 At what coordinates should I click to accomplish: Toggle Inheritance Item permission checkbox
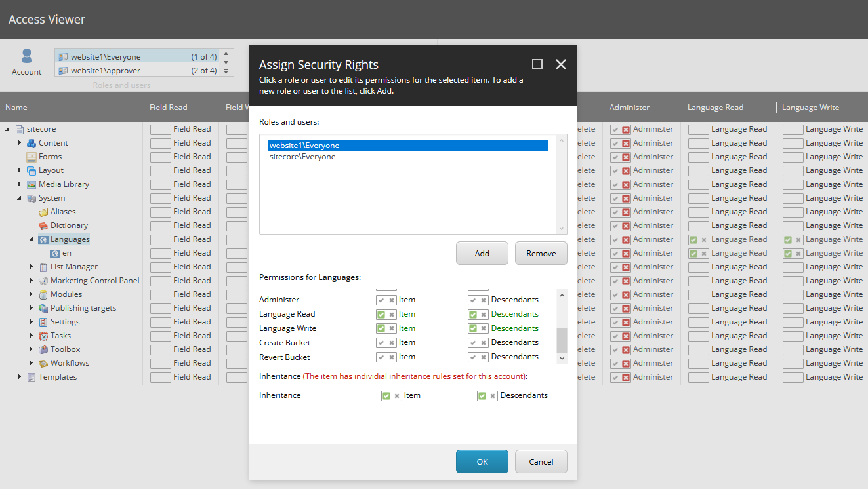pos(386,396)
